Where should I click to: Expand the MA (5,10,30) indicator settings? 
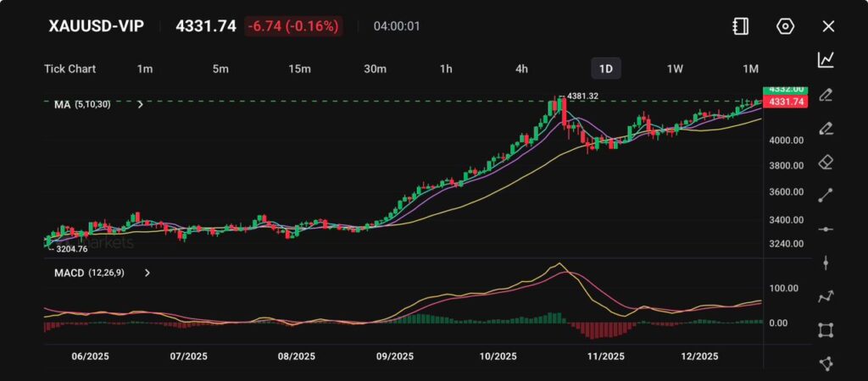(x=140, y=104)
